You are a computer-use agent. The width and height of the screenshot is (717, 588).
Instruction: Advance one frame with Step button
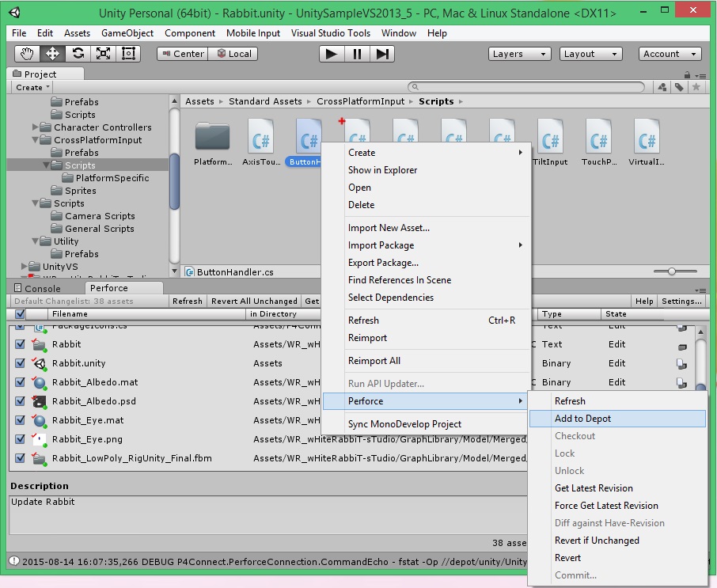point(381,54)
